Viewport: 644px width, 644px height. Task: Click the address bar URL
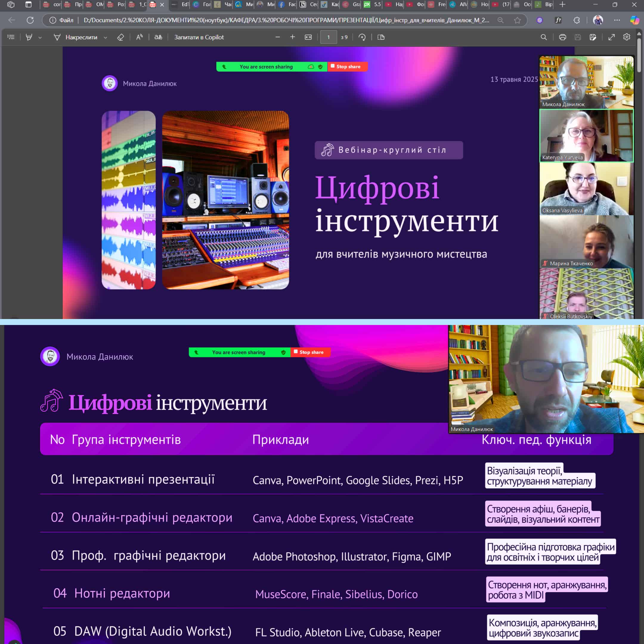click(x=286, y=20)
